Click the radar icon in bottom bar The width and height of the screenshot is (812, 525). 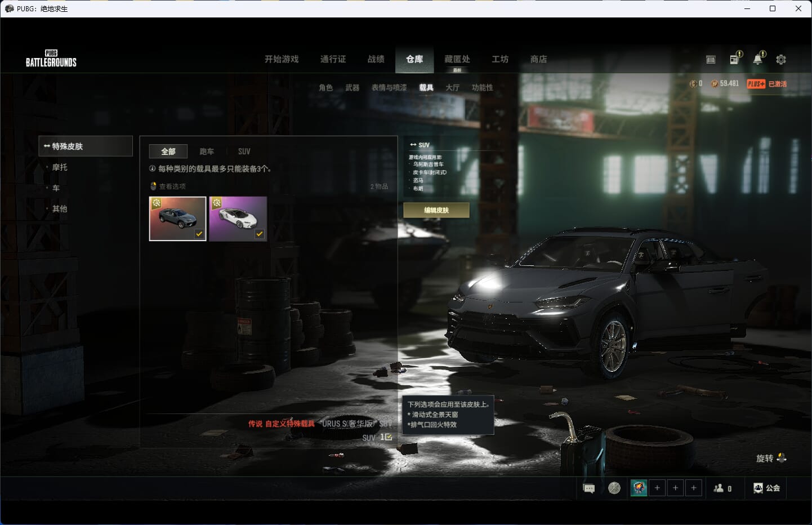coord(614,488)
